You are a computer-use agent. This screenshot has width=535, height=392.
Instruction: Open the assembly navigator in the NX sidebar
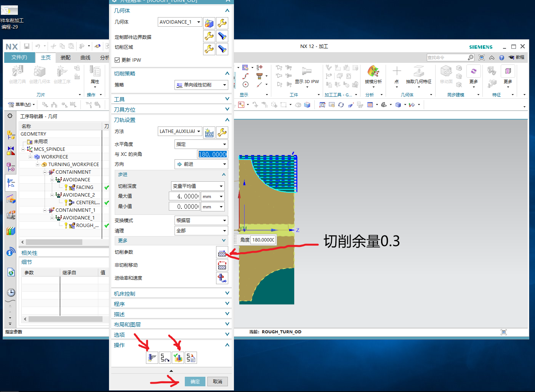point(11,134)
